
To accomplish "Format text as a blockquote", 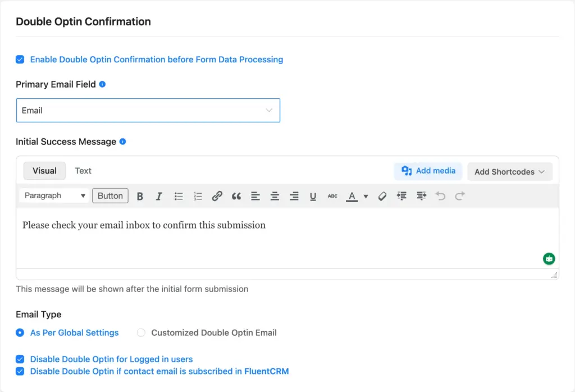I will pos(236,196).
